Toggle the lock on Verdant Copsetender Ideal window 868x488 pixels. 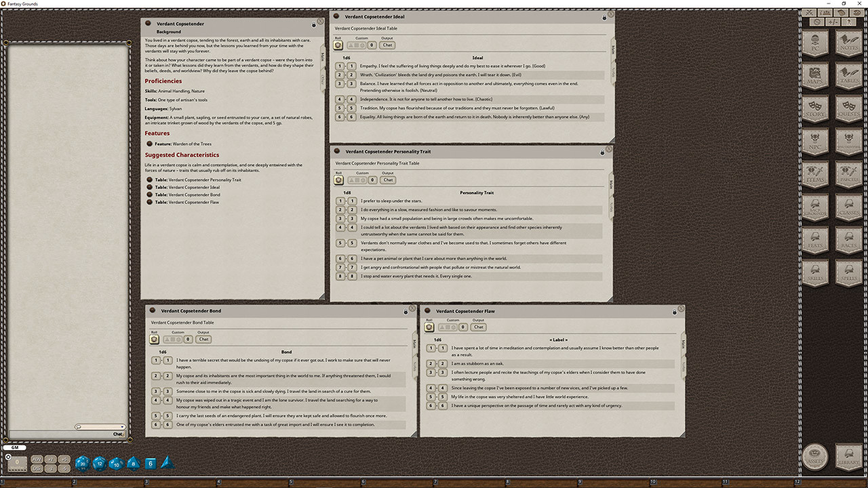click(604, 18)
